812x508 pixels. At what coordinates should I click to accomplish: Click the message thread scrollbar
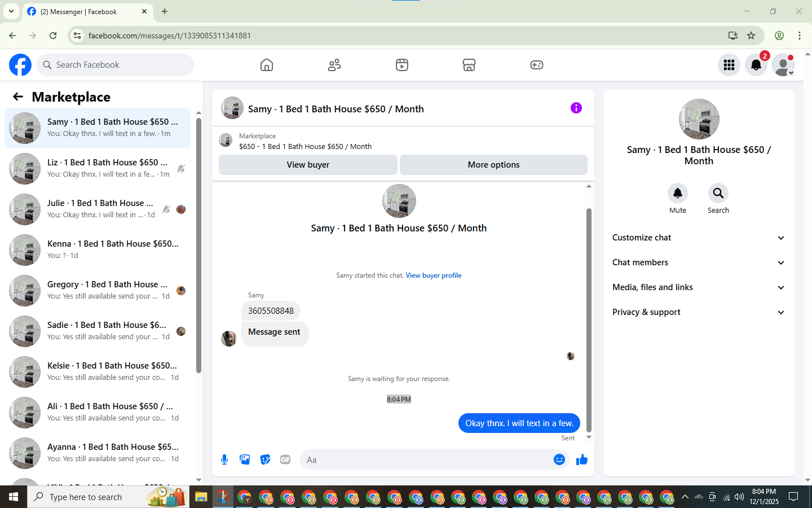tap(589, 319)
